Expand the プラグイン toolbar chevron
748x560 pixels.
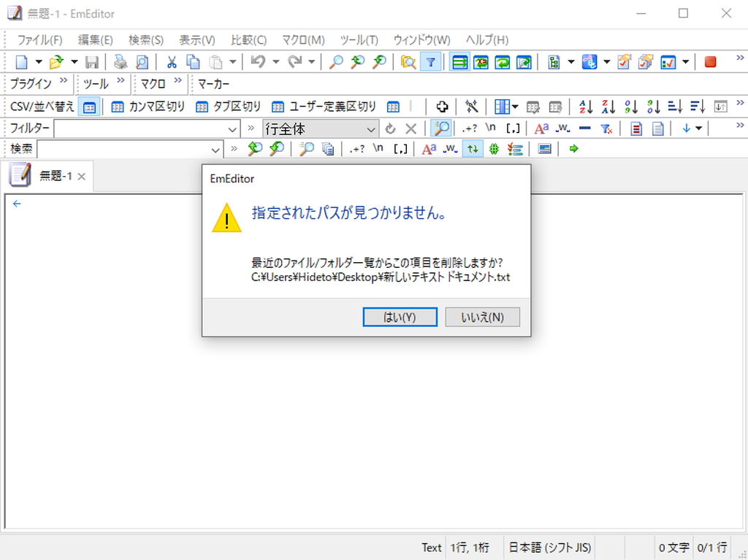(64, 80)
